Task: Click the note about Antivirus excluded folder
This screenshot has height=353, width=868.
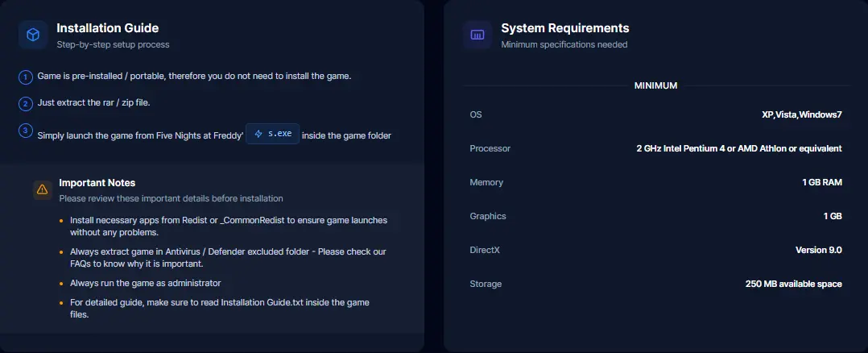Action: click(x=228, y=258)
